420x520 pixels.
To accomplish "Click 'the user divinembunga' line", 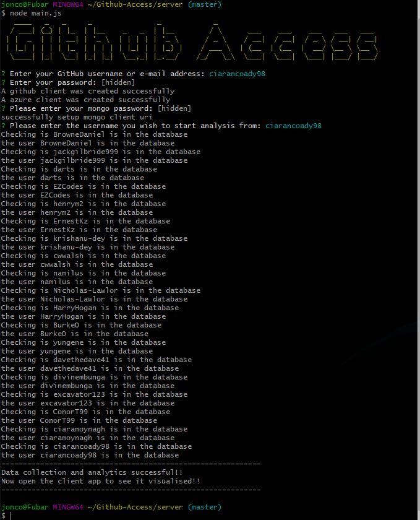I will pos(88,386).
